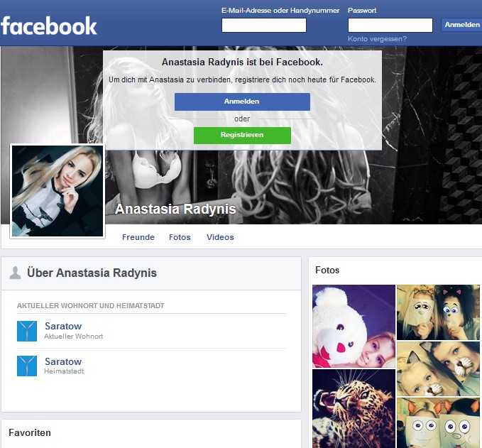Click the Favoriten section heading
Image resolution: width=482 pixels, height=448 pixels.
click(30, 432)
